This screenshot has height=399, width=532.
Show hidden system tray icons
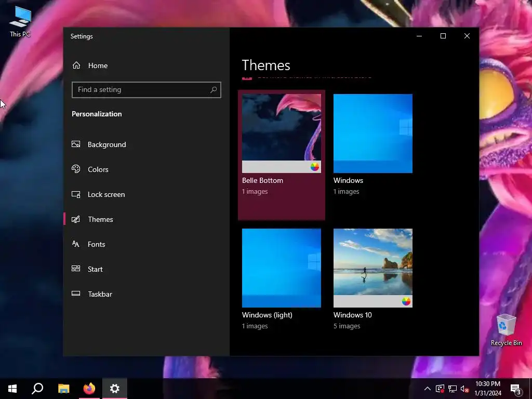[428, 389]
